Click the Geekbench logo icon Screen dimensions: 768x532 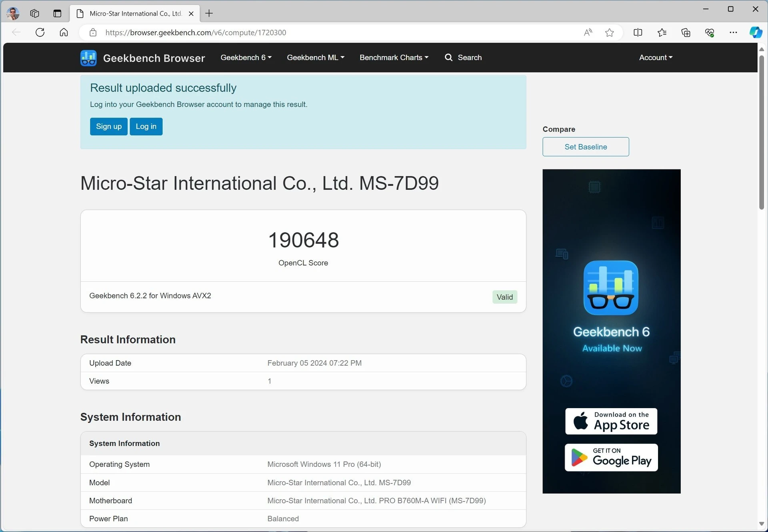pos(88,58)
